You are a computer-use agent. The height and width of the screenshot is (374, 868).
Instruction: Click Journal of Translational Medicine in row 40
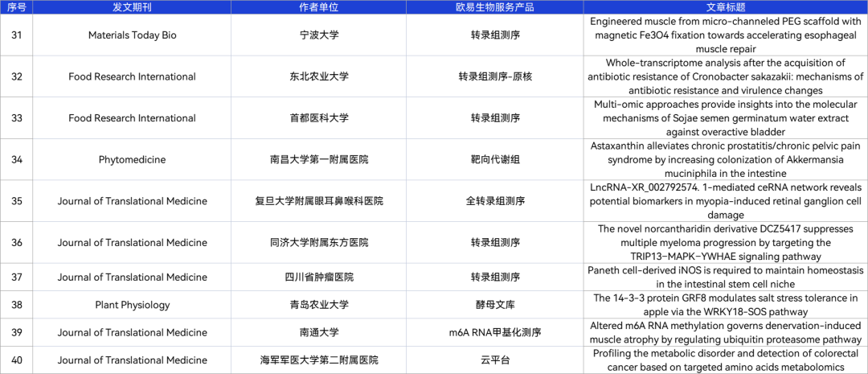(133, 360)
